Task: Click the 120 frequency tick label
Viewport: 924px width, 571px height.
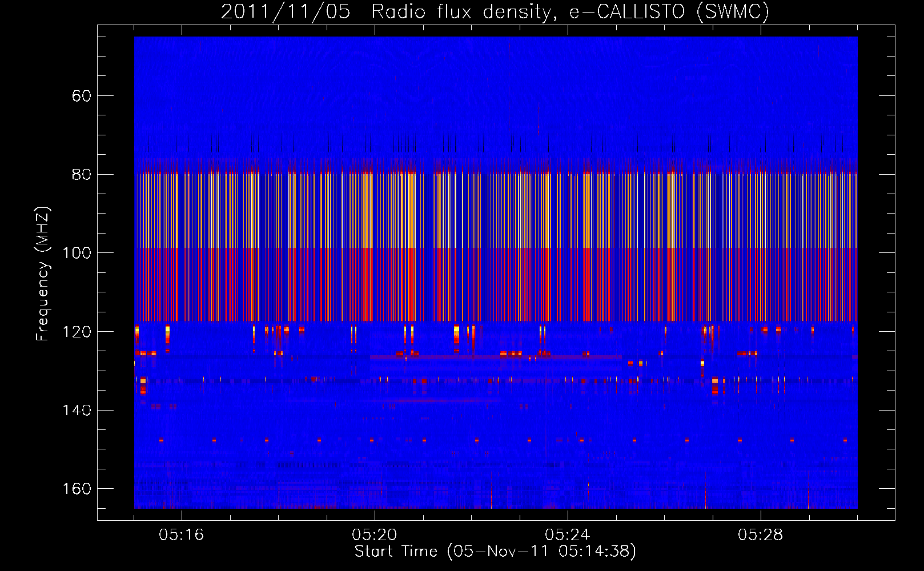Action: point(77,332)
